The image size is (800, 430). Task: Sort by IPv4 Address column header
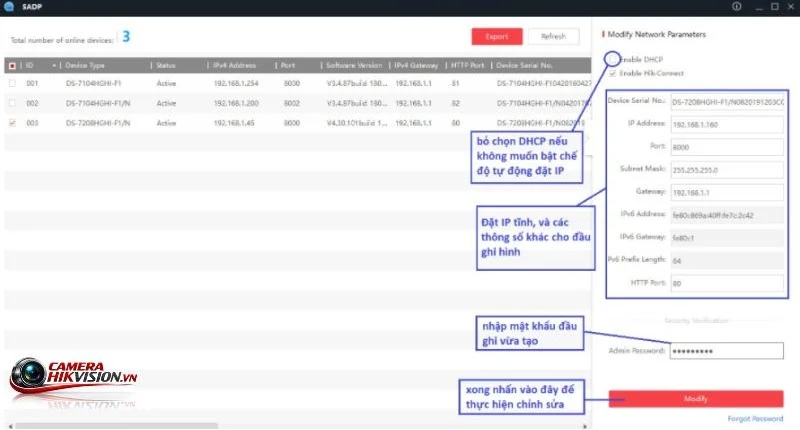[x=234, y=65]
